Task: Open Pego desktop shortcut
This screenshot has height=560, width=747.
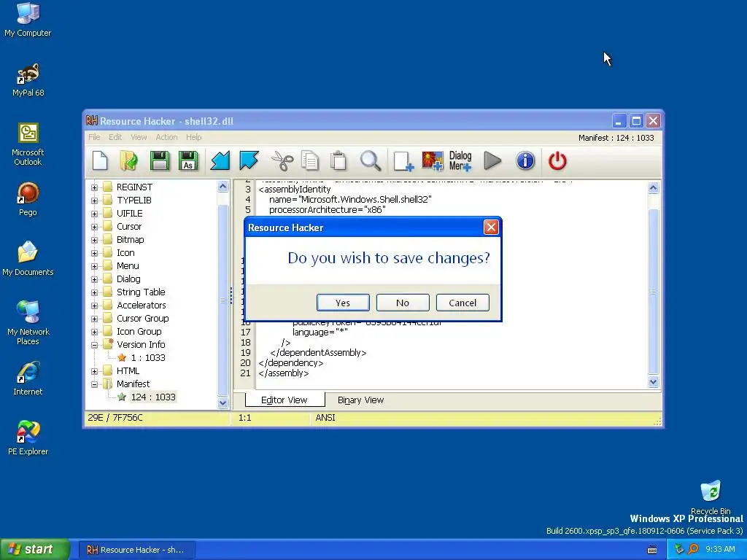Action: [x=28, y=200]
